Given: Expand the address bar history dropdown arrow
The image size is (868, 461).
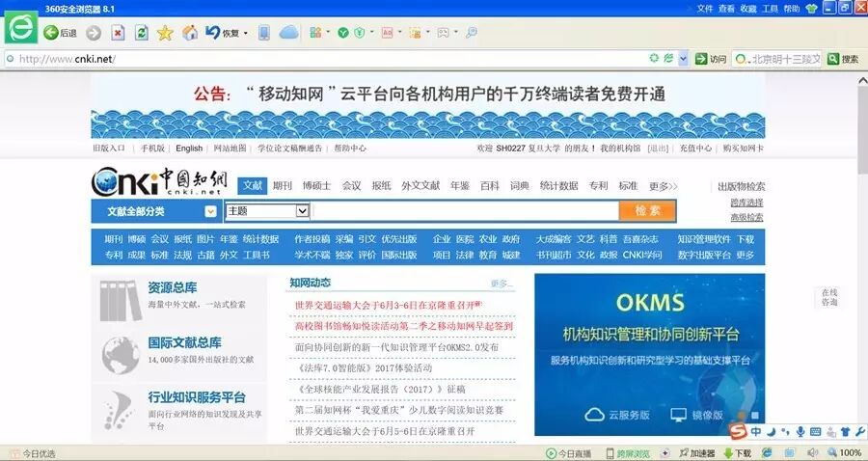Looking at the screenshot, I should coord(683,59).
